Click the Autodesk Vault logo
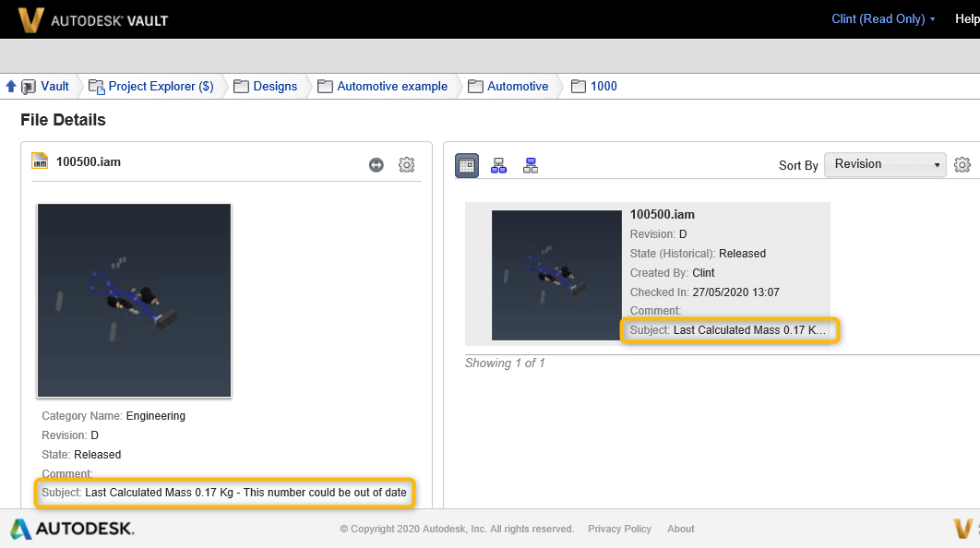 pyautogui.click(x=92, y=18)
